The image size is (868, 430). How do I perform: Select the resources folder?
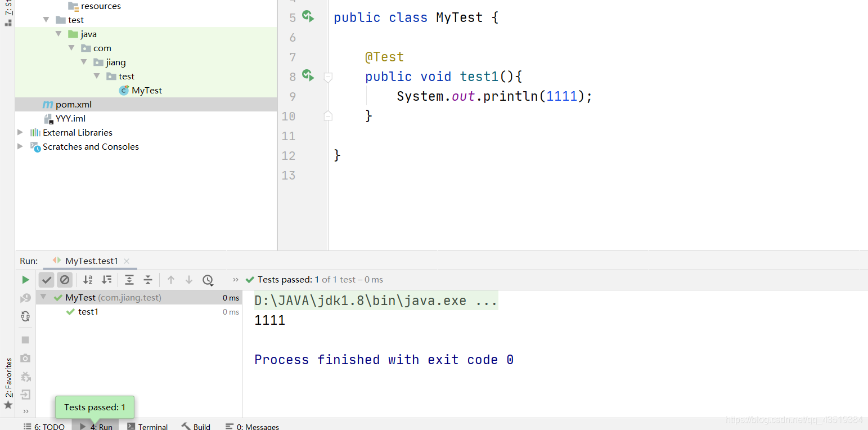tap(101, 6)
